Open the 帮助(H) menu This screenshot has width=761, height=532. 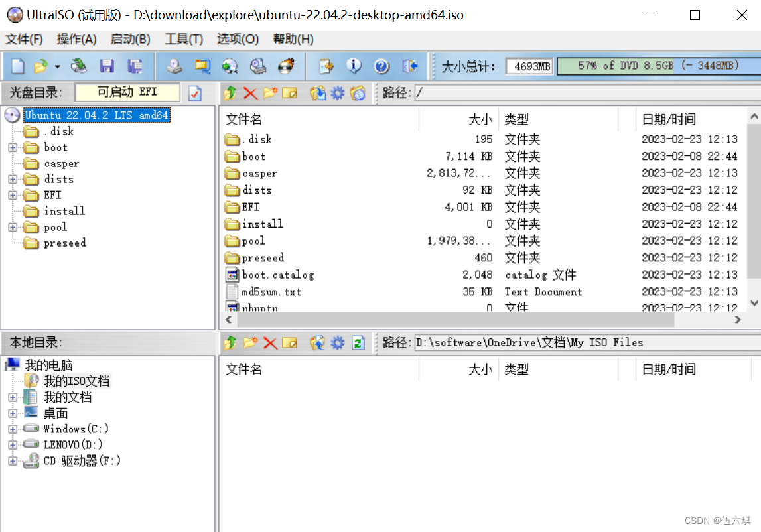[x=293, y=39]
